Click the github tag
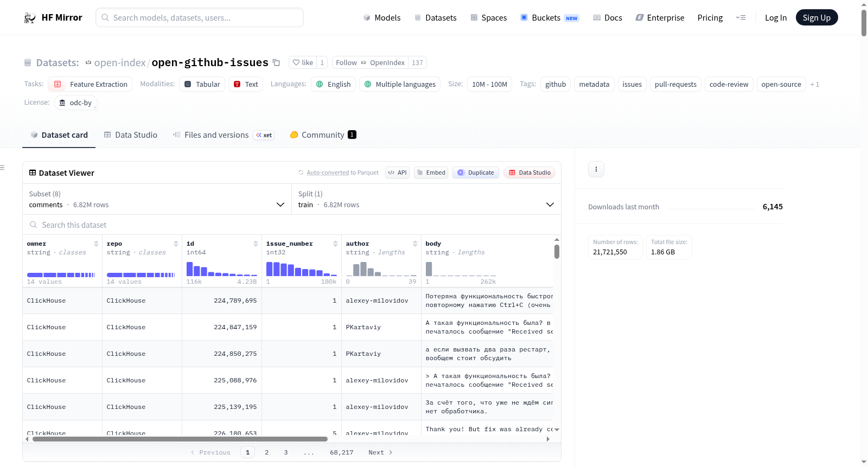868x467 pixels. (556, 84)
